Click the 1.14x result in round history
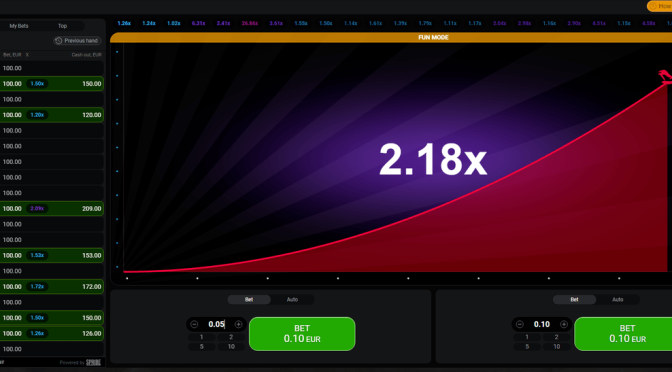 tap(351, 23)
